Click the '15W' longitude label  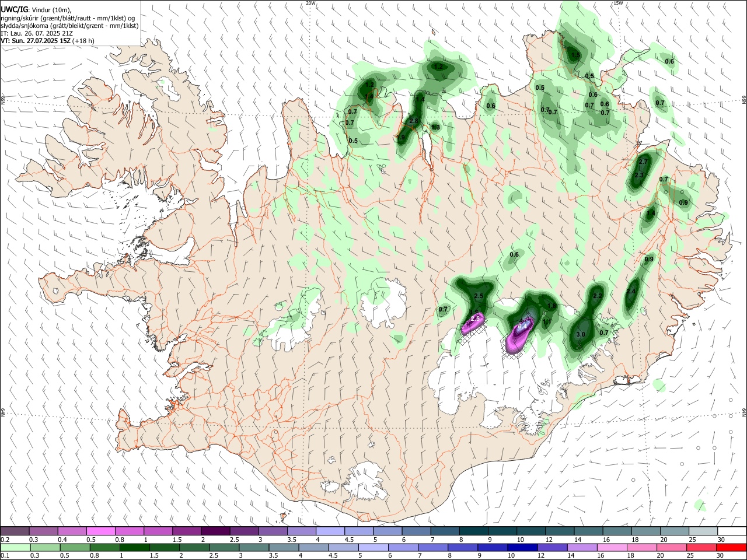pos(618,3)
